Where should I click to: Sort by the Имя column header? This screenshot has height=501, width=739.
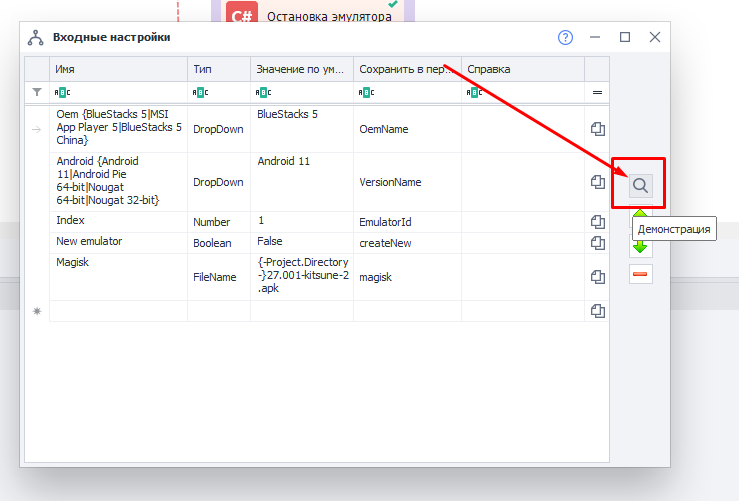pos(118,69)
